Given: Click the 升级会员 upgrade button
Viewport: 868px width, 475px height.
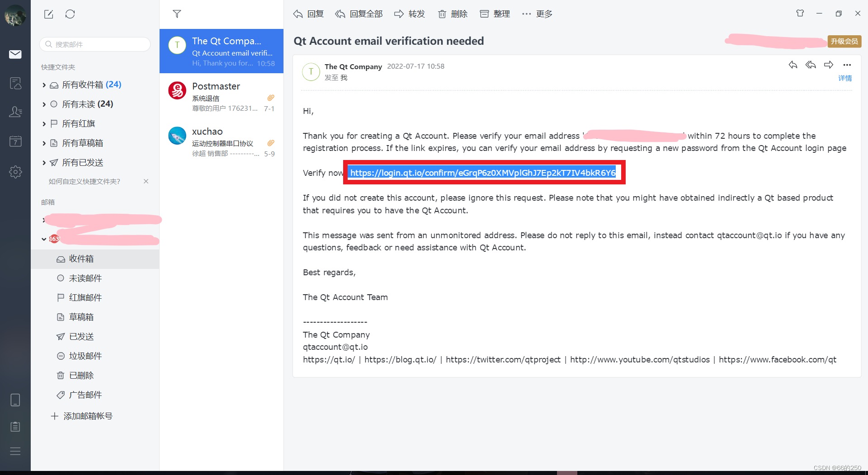Looking at the screenshot, I should click(844, 41).
